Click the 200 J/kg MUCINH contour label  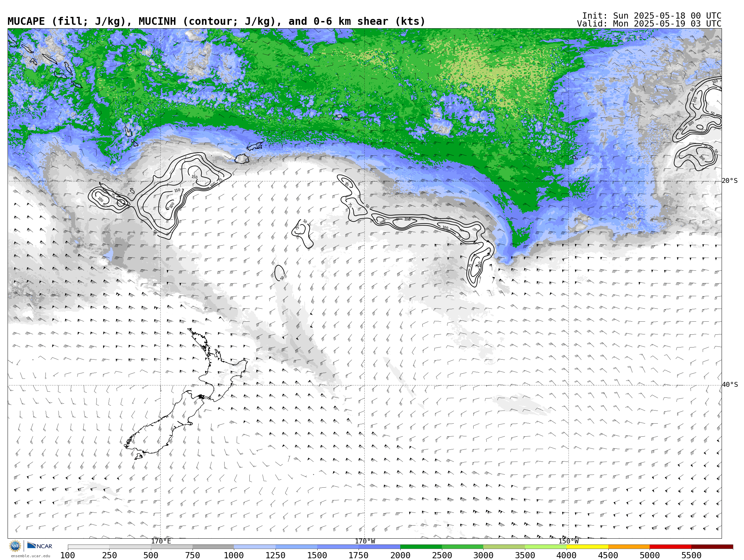coord(172,205)
